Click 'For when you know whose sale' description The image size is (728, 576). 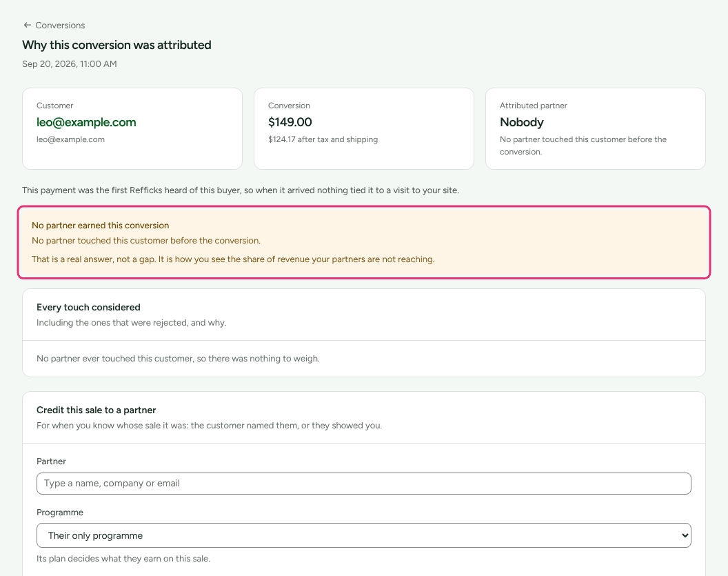click(210, 426)
